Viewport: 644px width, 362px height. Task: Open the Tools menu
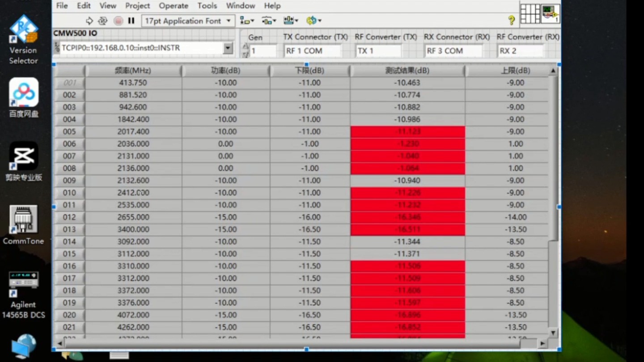click(x=207, y=6)
